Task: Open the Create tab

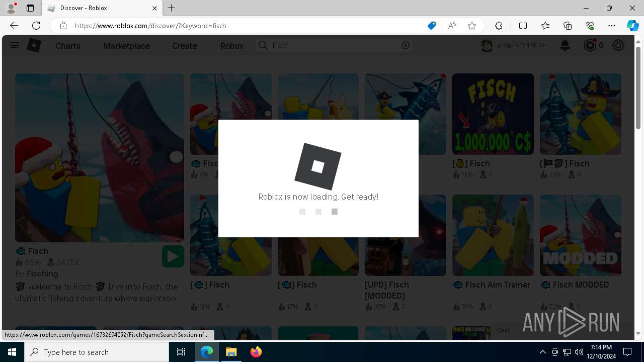Action: click(x=185, y=46)
